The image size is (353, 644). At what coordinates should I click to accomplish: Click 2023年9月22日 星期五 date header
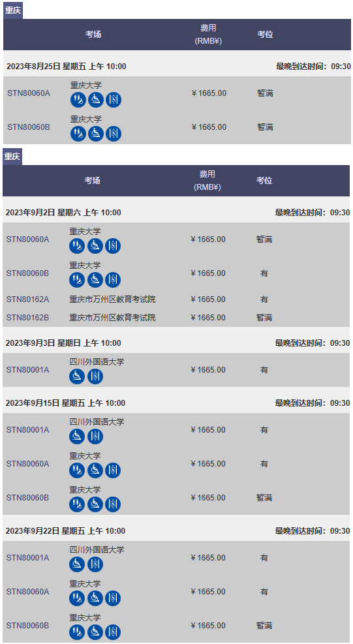coord(66,531)
